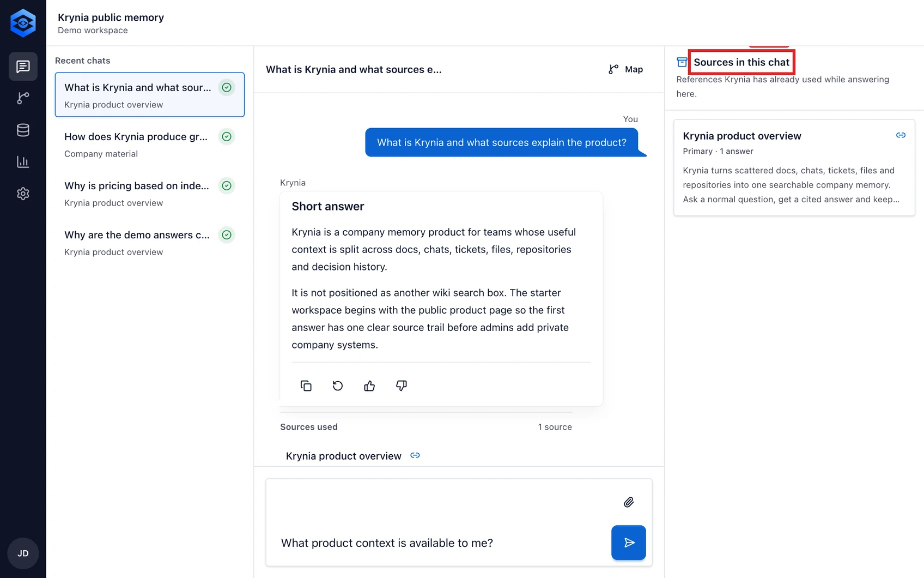Open the analytics chart sidebar icon
The image size is (924, 578).
click(23, 161)
